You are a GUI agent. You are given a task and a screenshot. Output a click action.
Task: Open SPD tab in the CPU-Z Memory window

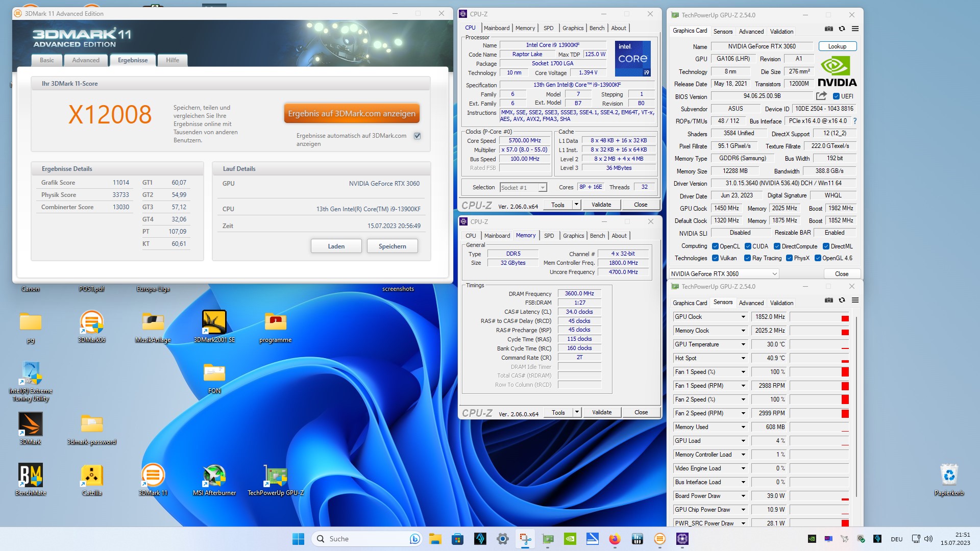[549, 236]
